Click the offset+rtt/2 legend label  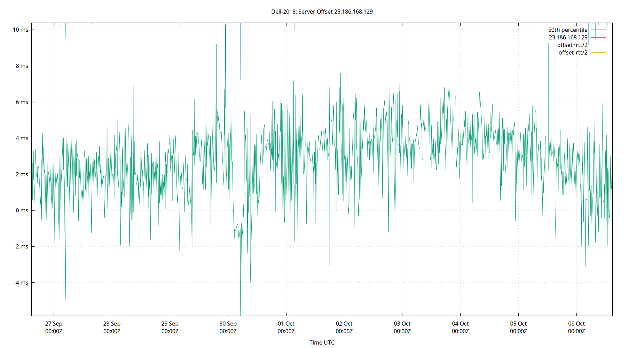tap(572, 45)
